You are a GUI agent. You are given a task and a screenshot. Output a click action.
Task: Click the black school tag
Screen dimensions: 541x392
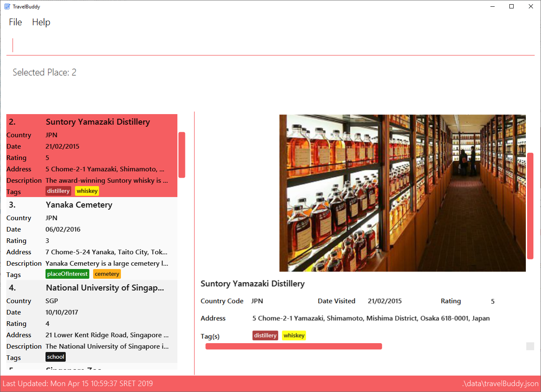coord(56,357)
